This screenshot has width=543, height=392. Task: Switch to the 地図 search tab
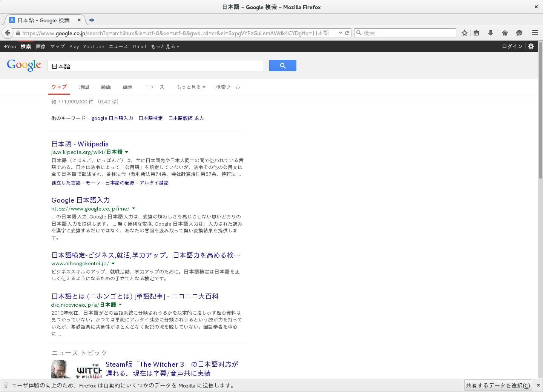(84, 87)
